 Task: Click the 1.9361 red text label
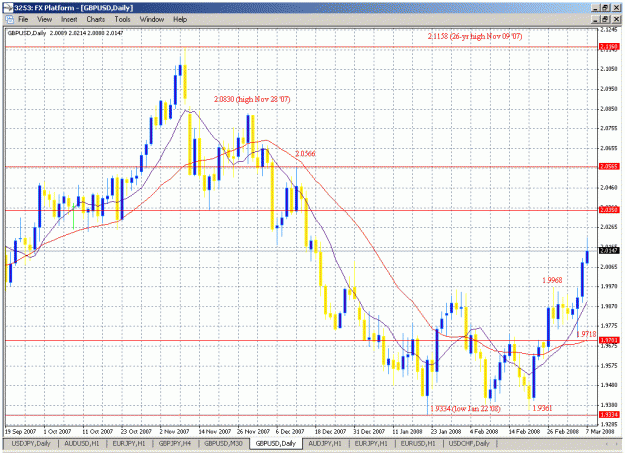coord(542,408)
